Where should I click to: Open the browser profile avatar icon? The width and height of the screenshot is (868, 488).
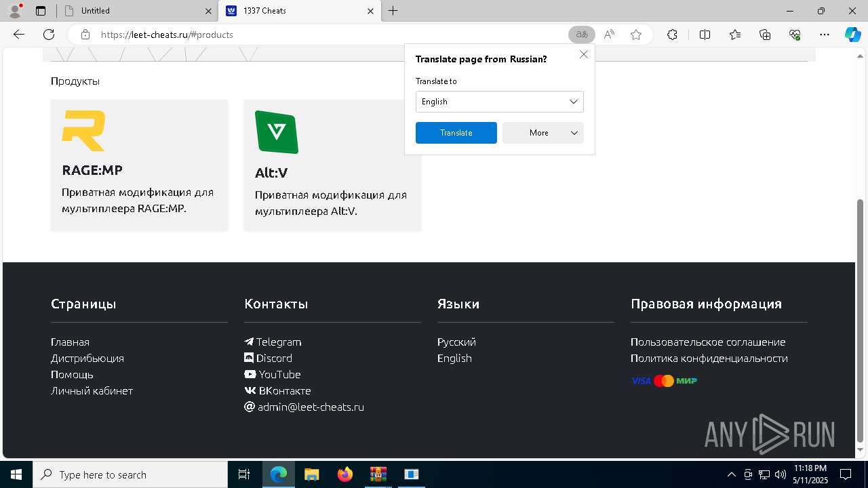[x=15, y=11]
